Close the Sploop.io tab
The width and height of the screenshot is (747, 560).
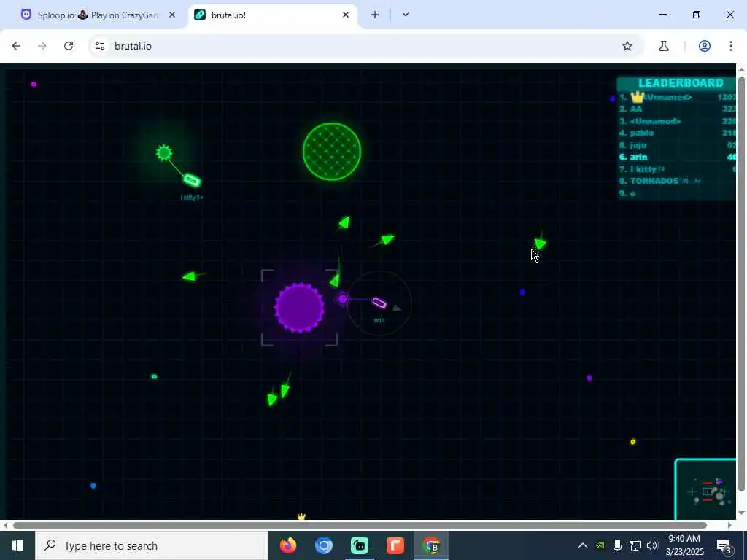172,15
